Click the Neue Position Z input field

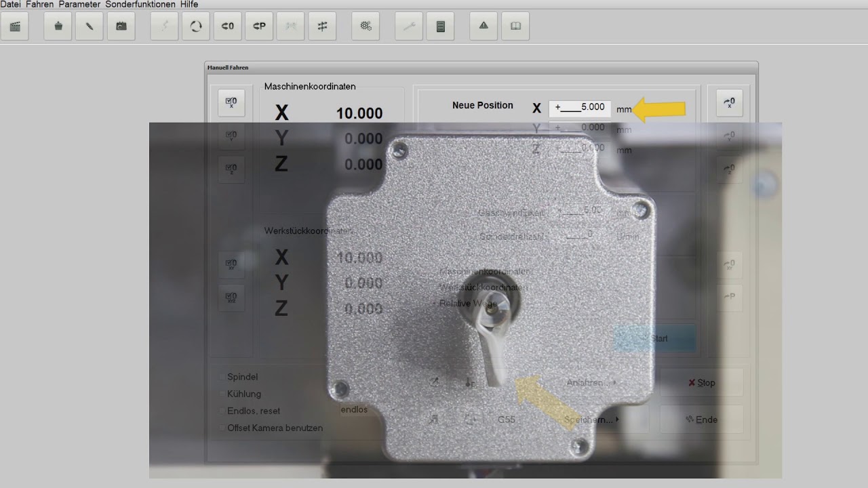click(x=580, y=148)
